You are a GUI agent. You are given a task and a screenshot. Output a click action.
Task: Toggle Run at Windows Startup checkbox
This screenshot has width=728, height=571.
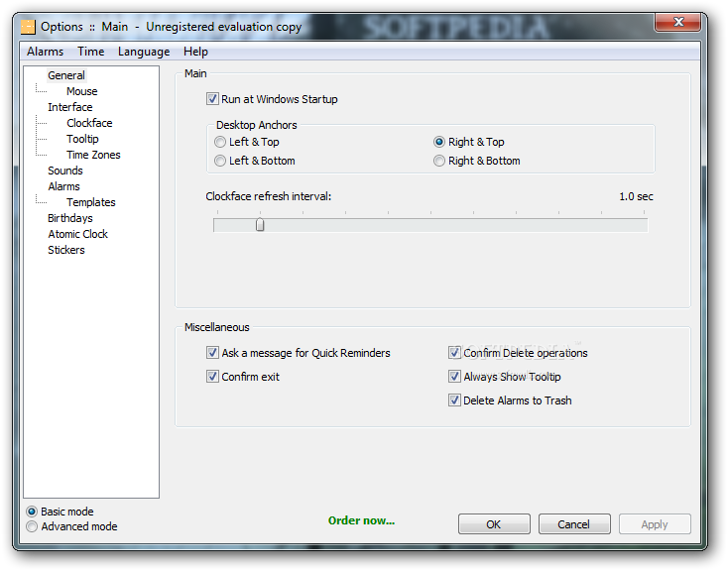212,99
